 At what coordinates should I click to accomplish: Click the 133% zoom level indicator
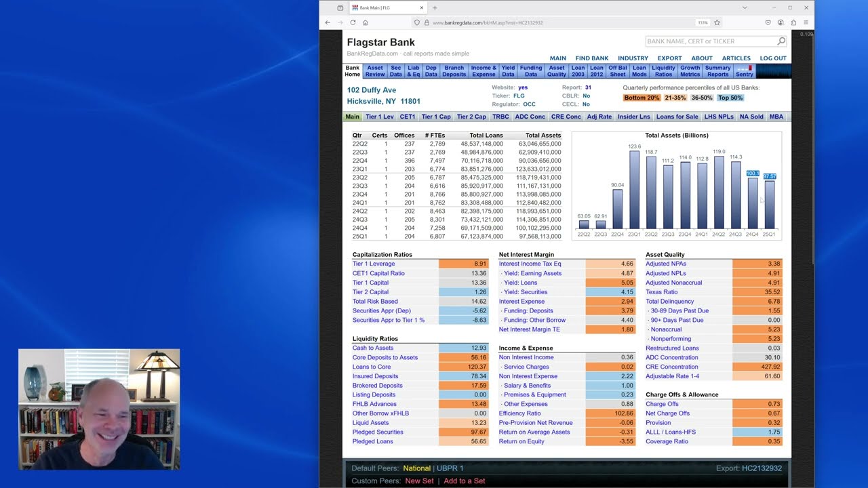(703, 22)
